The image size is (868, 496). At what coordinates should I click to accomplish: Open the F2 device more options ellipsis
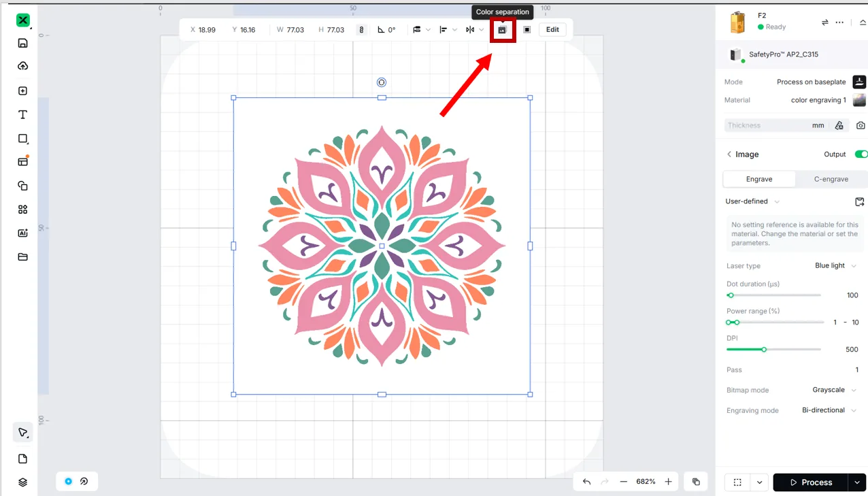point(840,22)
